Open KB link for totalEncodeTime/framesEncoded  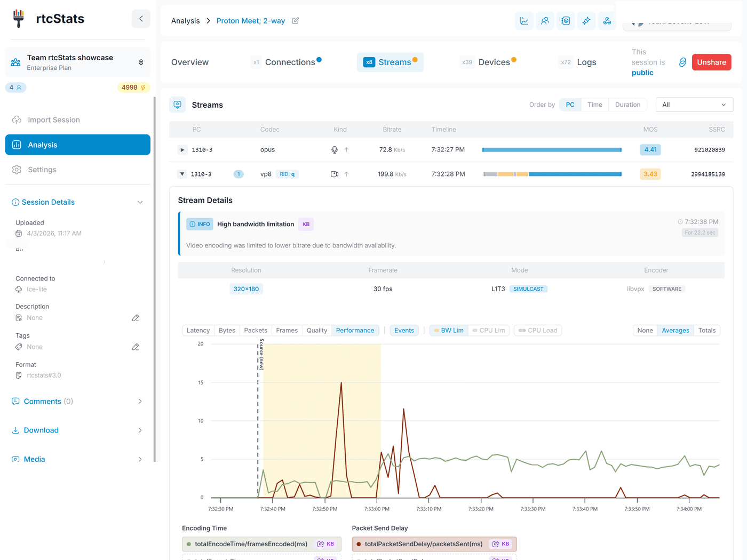325,544
